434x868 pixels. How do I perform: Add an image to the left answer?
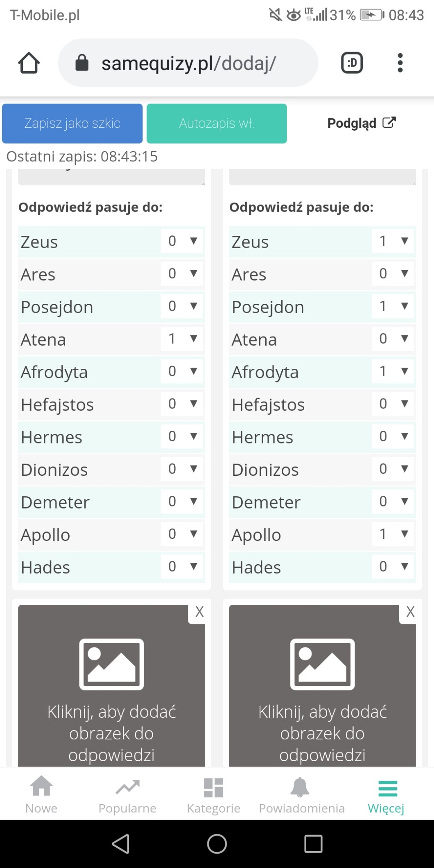point(111,688)
